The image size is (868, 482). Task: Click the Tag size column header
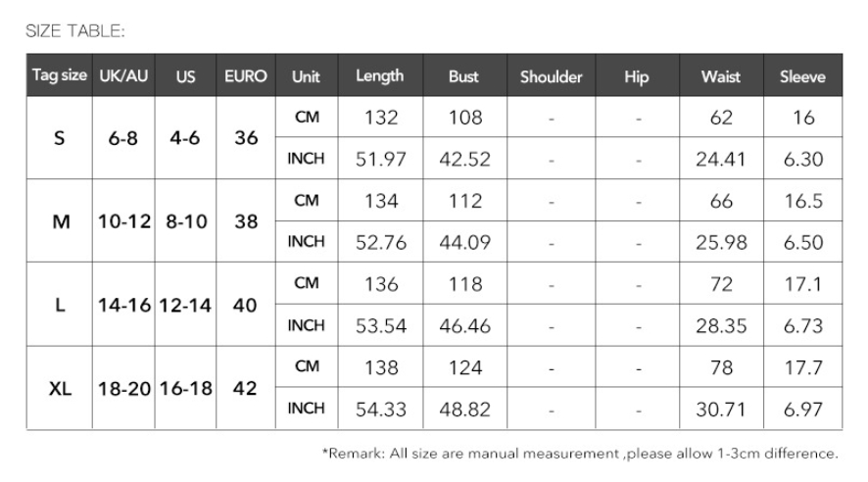pyautogui.click(x=59, y=75)
